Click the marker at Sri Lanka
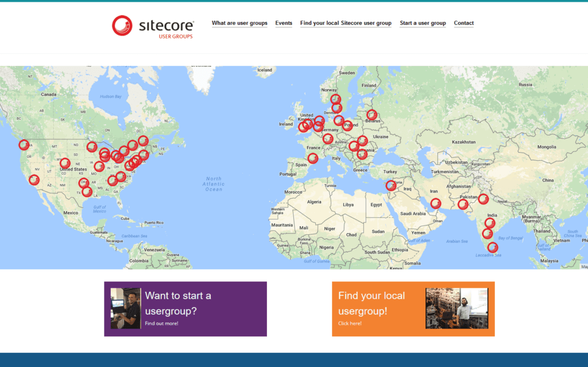This screenshot has height=367, width=588. (492, 248)
